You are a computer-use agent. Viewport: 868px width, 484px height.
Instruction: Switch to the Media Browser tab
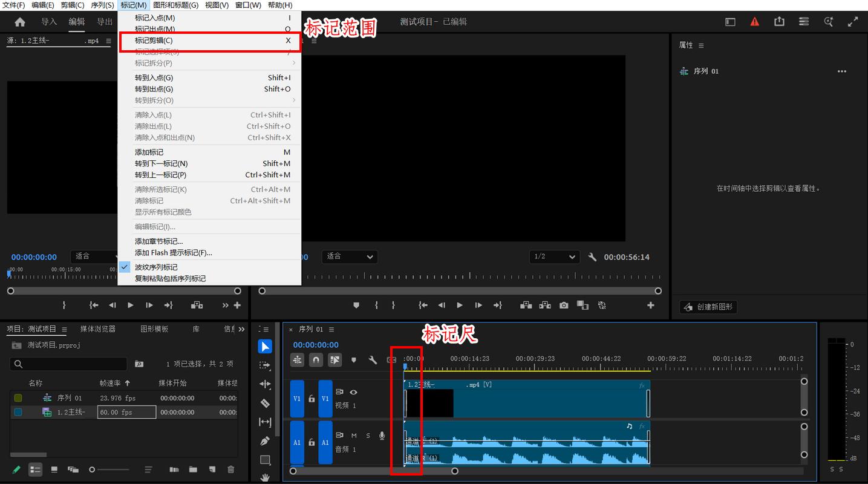pyautogui.click(x=98, y=329)
